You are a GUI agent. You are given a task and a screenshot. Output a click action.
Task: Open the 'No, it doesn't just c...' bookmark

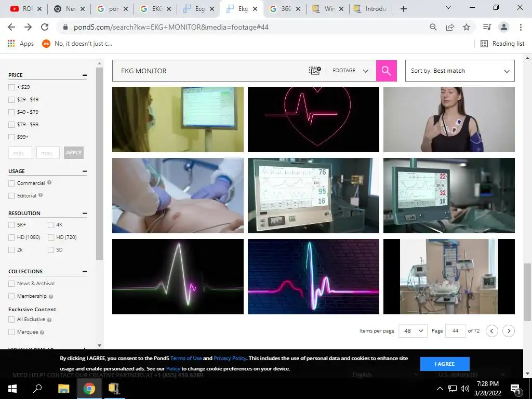click(x=78, y=44)
